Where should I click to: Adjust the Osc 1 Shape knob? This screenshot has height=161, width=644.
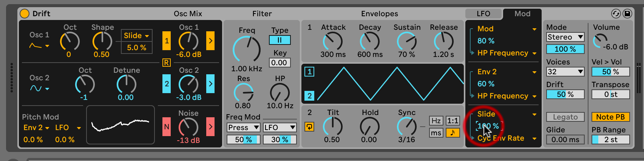point(102,41)
